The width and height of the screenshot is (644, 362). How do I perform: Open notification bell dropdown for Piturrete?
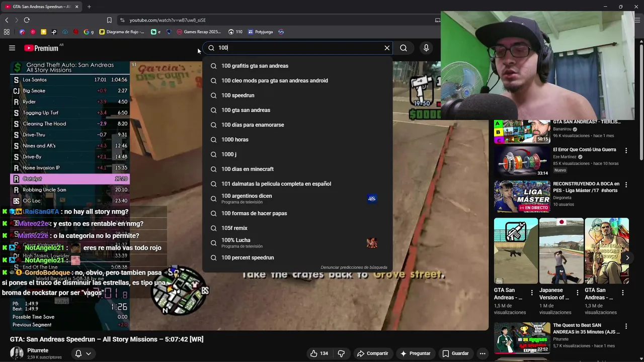click(x=83, y=353)
